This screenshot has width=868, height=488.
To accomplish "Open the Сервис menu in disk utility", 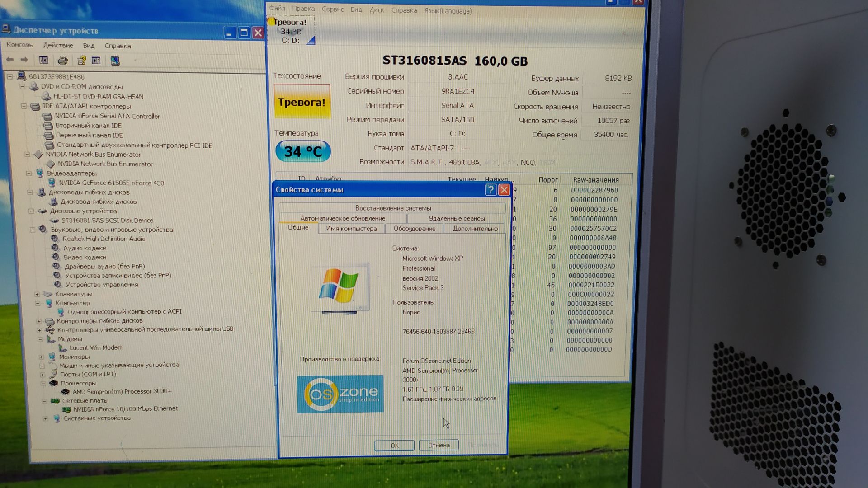I will click(x=332, y=9).
